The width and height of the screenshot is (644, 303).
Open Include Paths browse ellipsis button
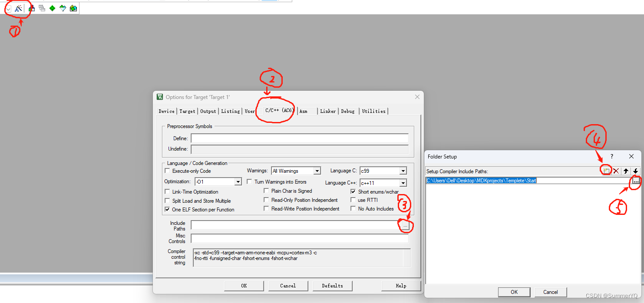point(405,226)
